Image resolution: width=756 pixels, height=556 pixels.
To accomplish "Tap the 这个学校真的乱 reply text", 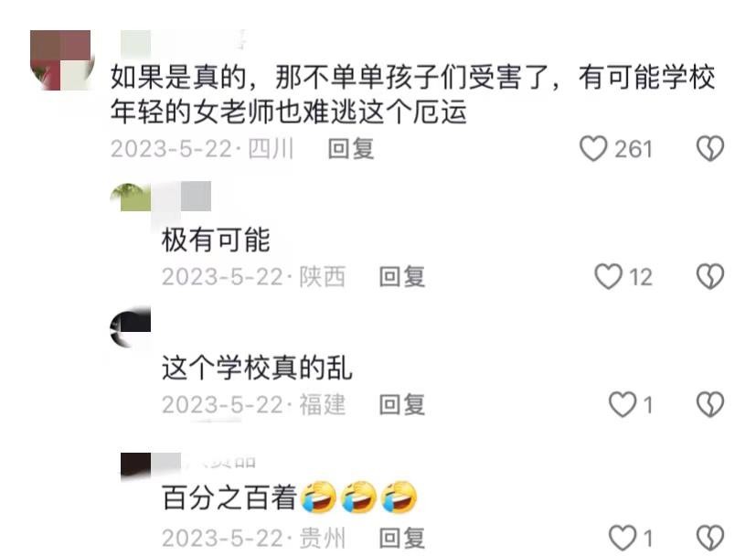I will (x=257, y=368).
